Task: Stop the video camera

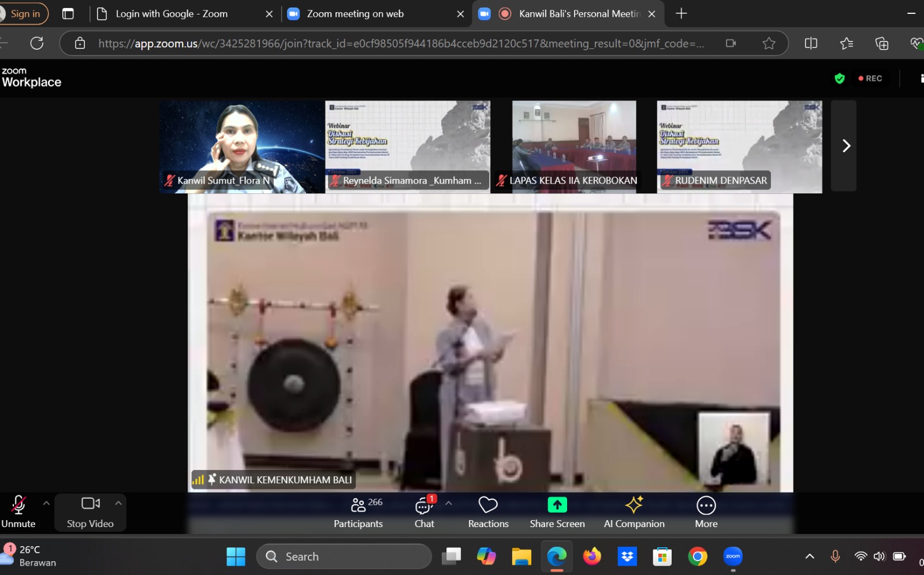Action: (90, 512)
